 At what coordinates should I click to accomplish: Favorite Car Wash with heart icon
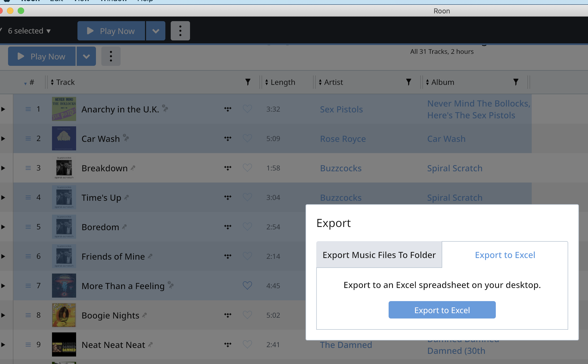click(x=247, y=138)
